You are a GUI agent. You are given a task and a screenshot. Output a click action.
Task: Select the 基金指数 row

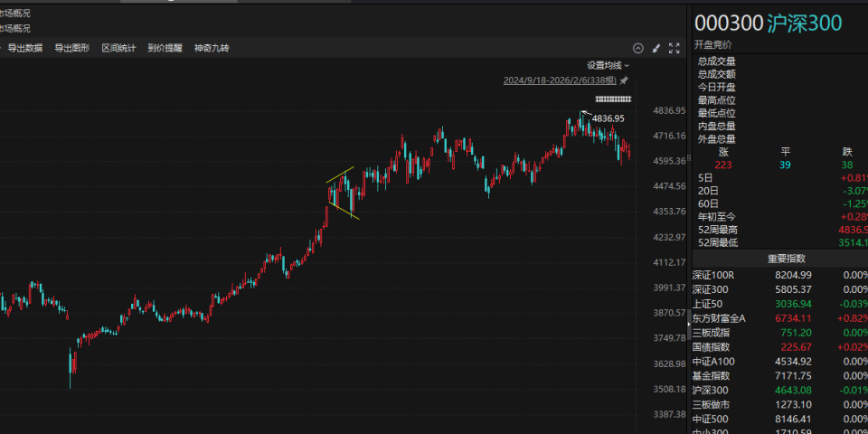(x=780, y=376)
